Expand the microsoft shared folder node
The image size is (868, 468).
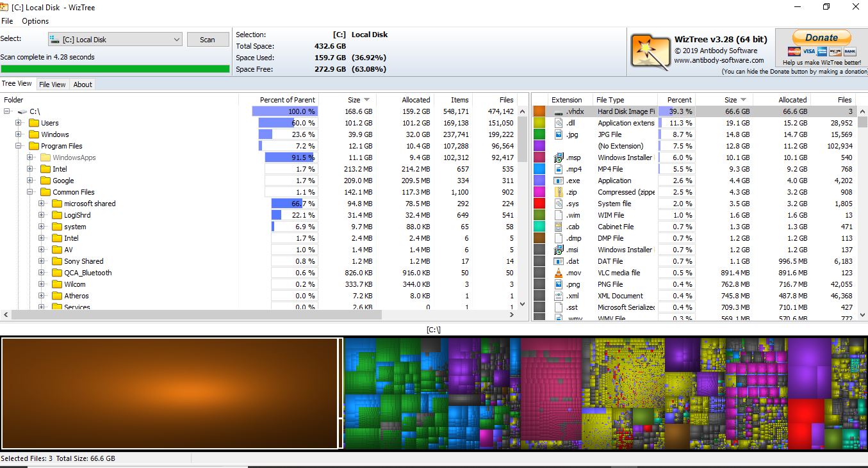click(x=42, y=204)
